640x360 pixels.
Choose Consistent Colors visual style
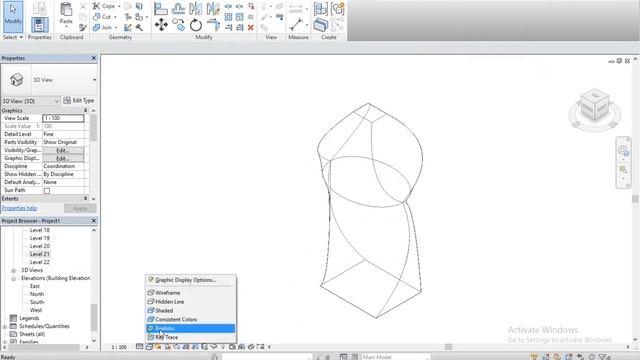coord(191,320)
